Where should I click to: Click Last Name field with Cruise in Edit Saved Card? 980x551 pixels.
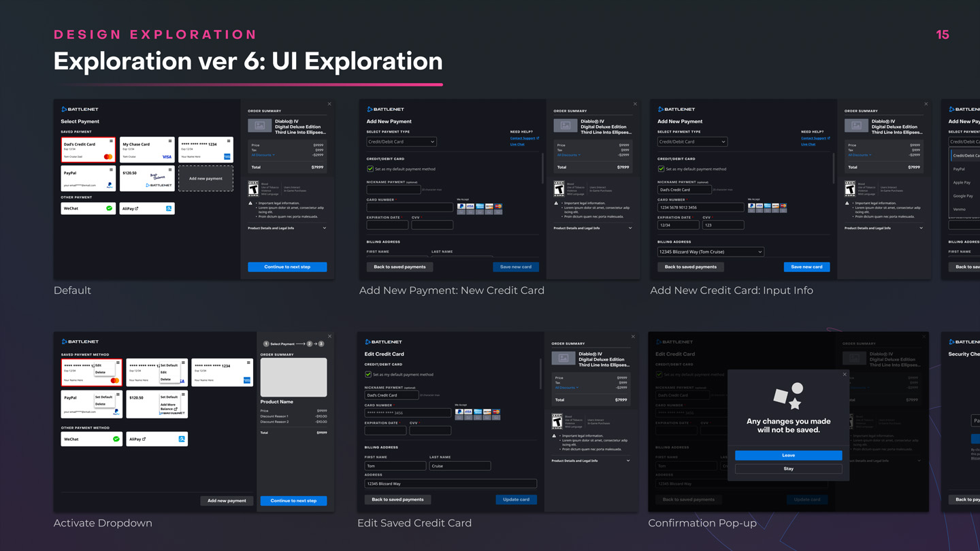460,466
